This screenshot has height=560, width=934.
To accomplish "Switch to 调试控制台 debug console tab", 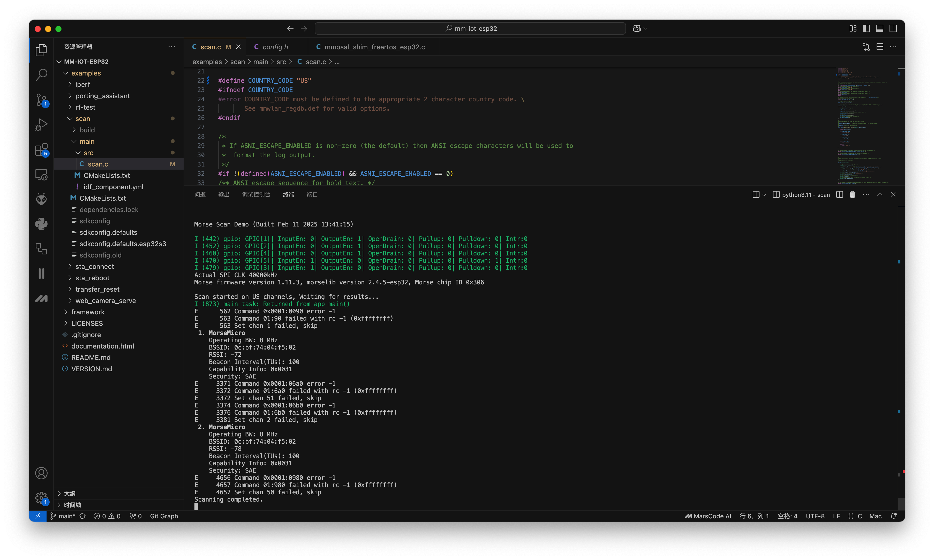I will click(x=256, y=194).
